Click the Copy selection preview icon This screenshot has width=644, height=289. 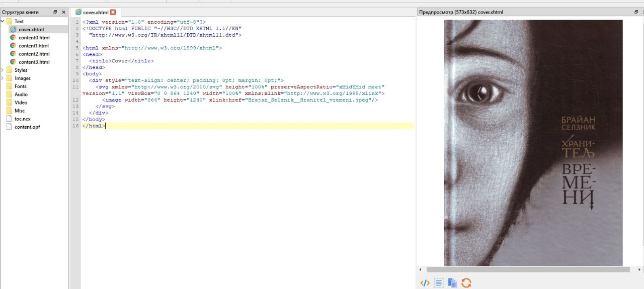coord(452,283)
